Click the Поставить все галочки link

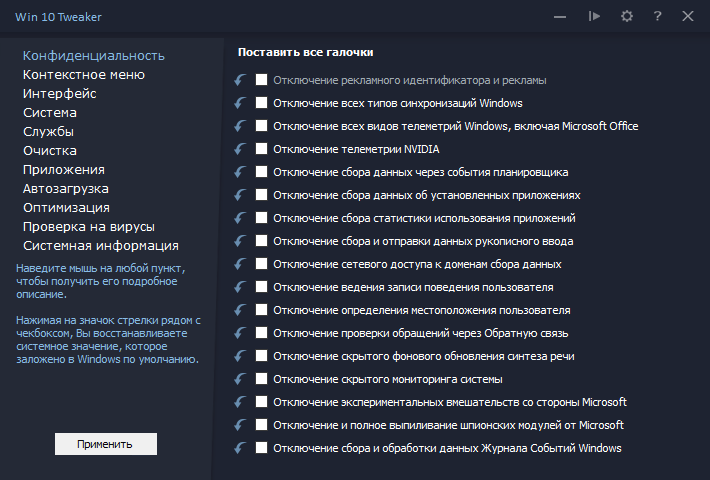(x=311, y=52)
